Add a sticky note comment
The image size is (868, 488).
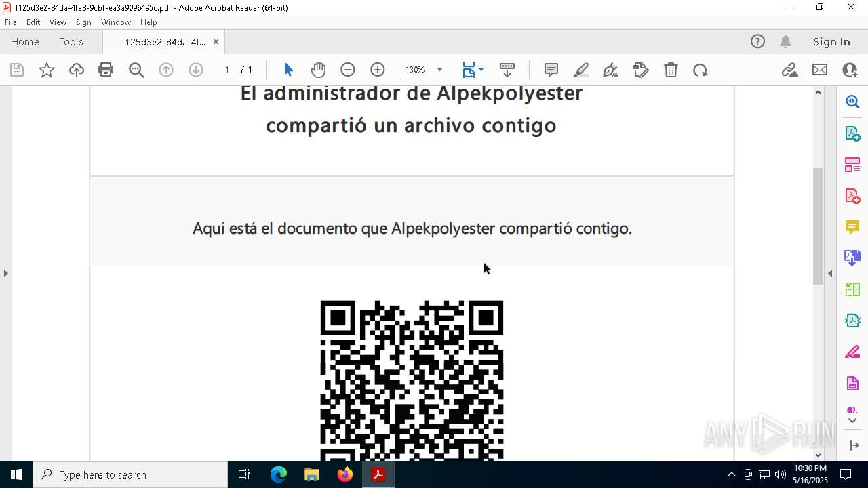tap(551, 70)
